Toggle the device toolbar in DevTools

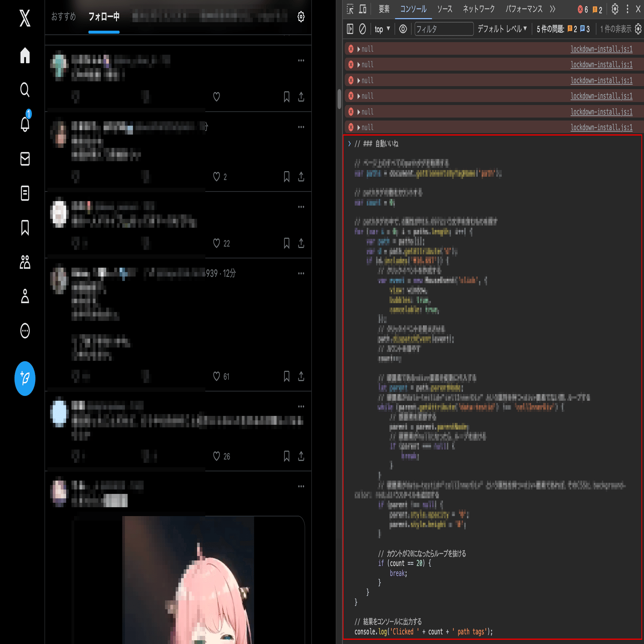point(363,9)
